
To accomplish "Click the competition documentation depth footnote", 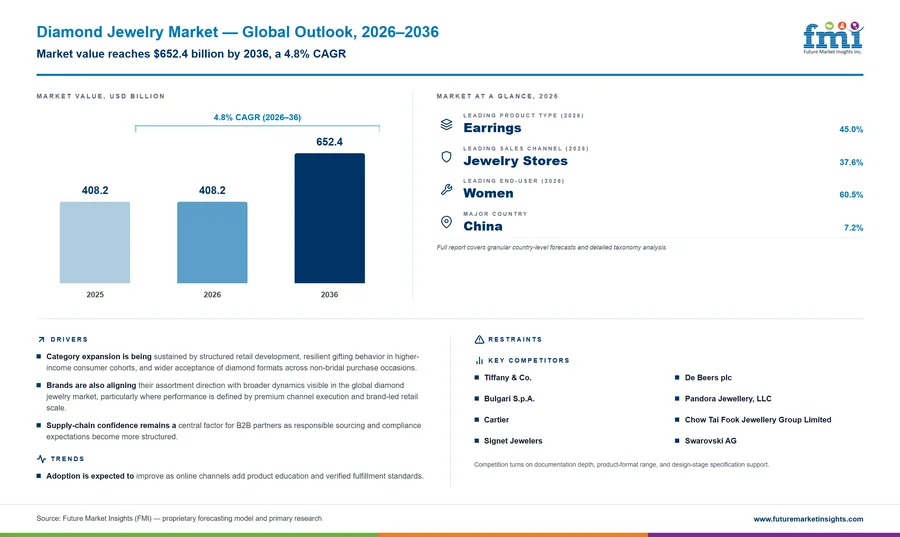I will (x=622, y=465).
